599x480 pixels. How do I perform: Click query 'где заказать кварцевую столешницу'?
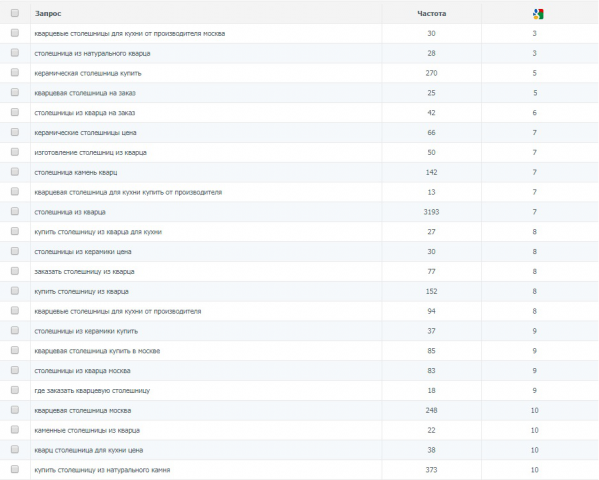coord(92,391)
